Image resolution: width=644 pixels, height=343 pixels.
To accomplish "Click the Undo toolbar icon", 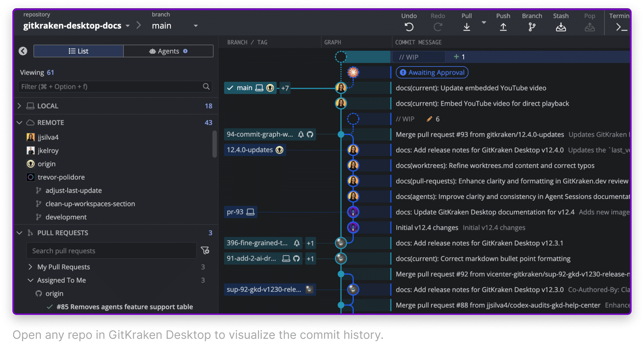I will [x=409, y=27].
